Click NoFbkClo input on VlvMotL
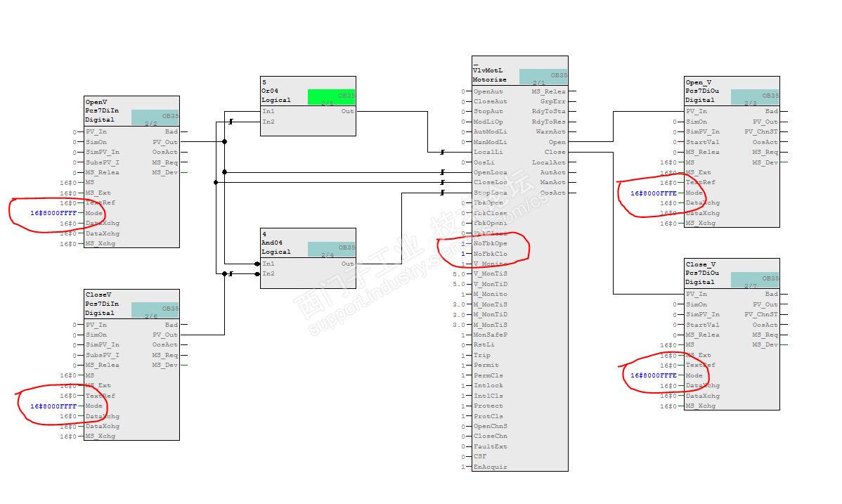The height and width of the screenshot is (504, 842). pos(491,254)
